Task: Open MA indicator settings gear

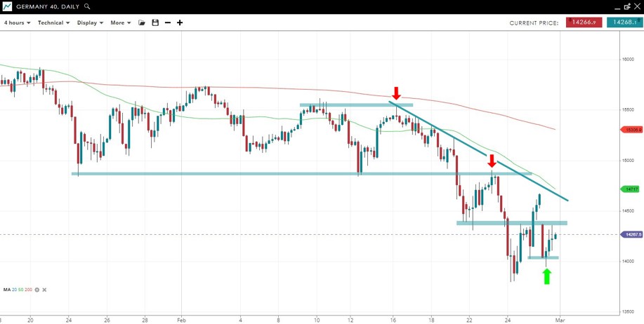Action: pos(37,290)
